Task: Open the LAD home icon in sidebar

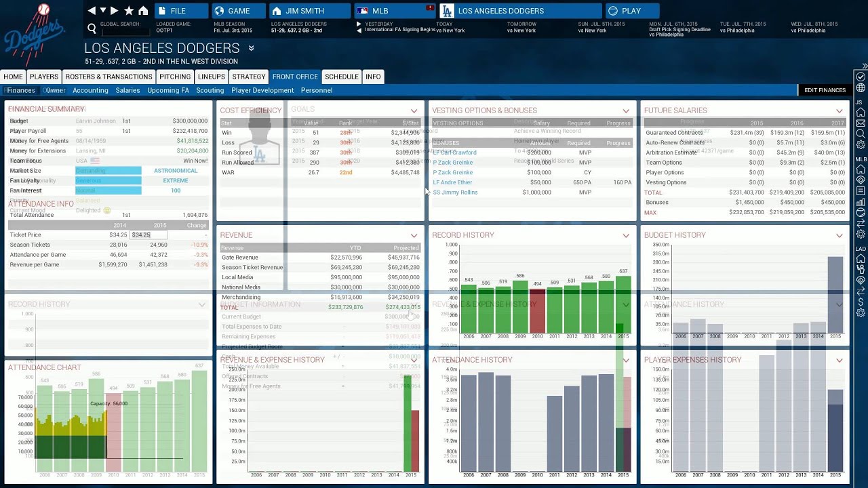Action: tap(861, 258)
